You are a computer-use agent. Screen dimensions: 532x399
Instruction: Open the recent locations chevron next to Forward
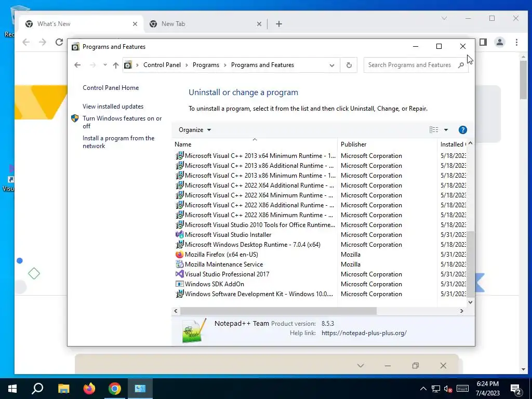(x=105, y=65)
